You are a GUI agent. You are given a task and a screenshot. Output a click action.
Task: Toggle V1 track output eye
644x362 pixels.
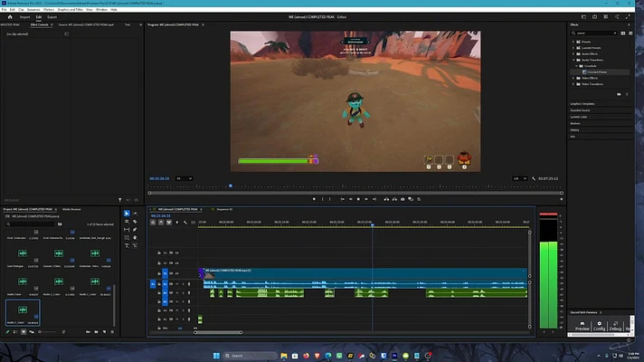177,273
